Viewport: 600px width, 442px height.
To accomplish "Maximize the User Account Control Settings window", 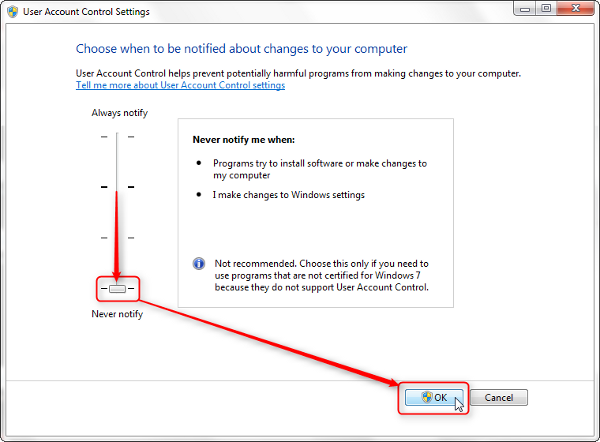I will [546, 8].
